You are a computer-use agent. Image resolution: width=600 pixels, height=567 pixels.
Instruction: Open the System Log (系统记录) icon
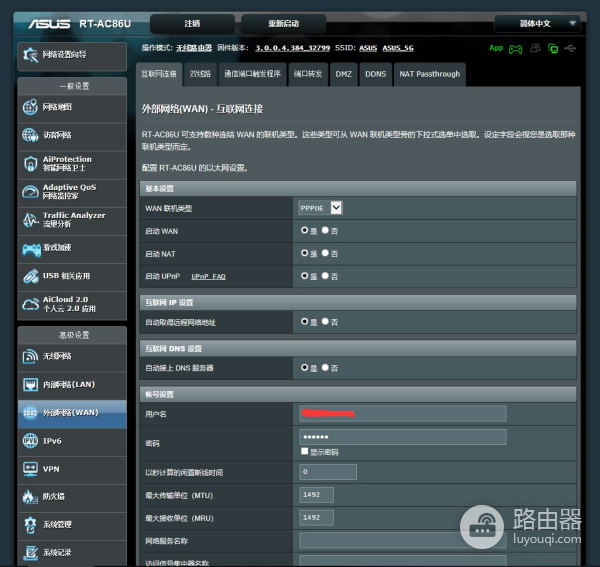pos(30,552)
